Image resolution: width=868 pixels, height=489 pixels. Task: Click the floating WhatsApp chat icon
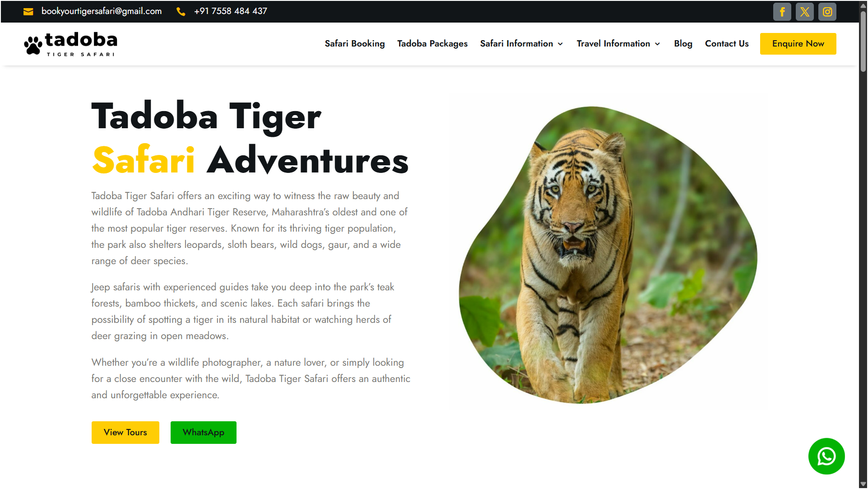tap(826, 456)
